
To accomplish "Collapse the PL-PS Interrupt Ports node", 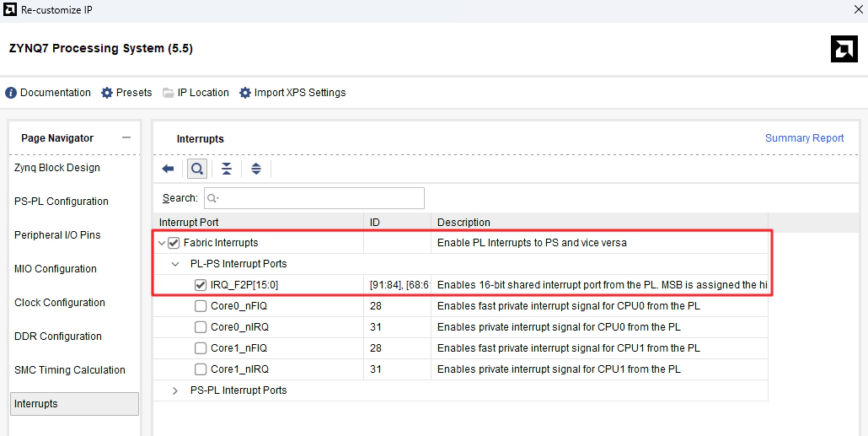I will [x=175, y=264].
